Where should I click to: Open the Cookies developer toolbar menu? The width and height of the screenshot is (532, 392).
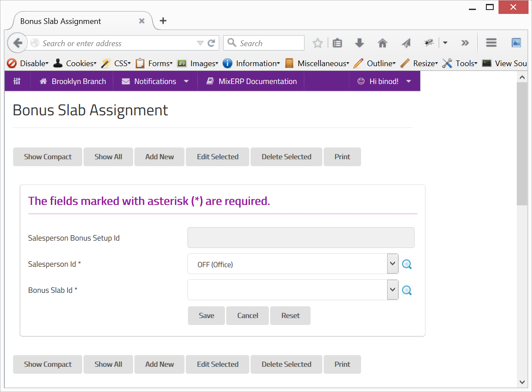(x=74, y=64)
